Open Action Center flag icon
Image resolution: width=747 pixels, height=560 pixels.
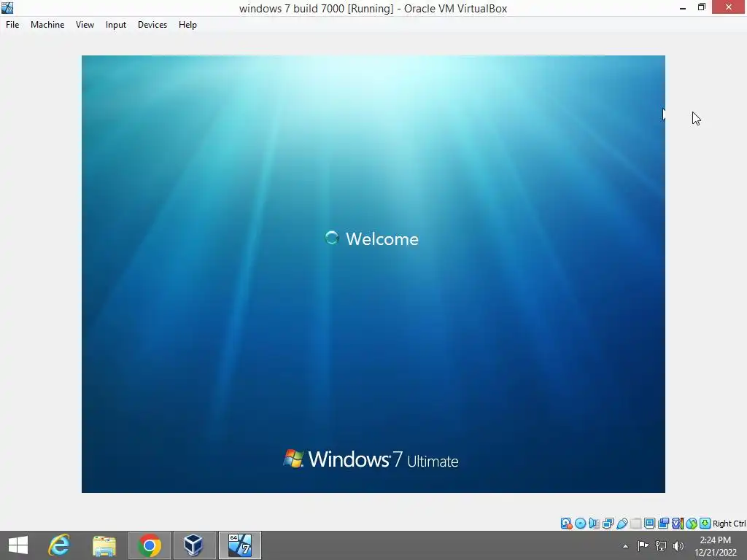coord(643,545)
